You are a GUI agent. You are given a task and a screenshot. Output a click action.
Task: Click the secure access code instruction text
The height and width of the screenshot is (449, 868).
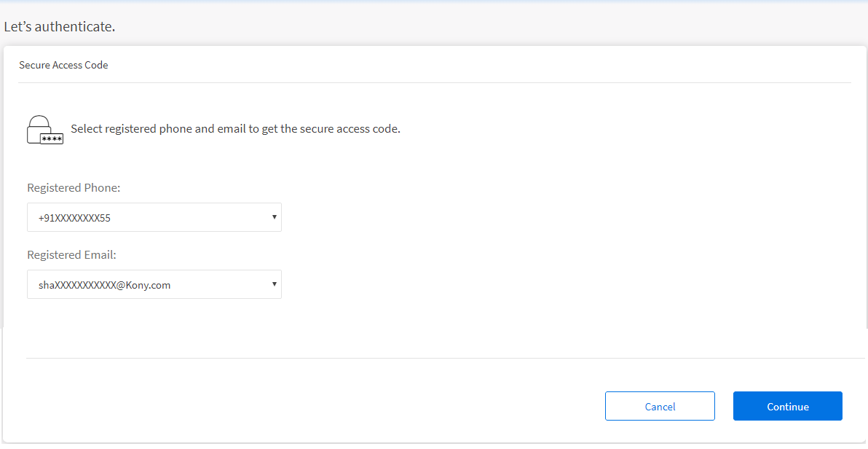pyautogui.click(x=235, y=129)
